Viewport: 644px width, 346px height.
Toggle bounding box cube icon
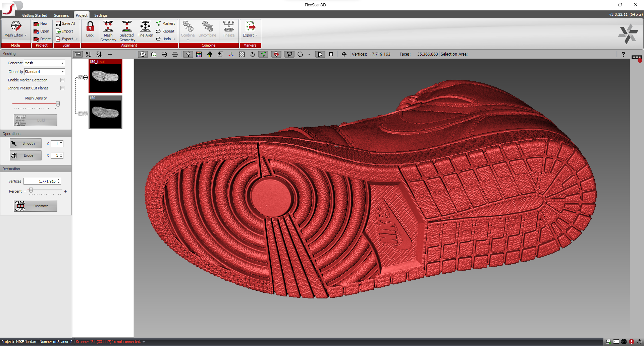pos(220,54)
